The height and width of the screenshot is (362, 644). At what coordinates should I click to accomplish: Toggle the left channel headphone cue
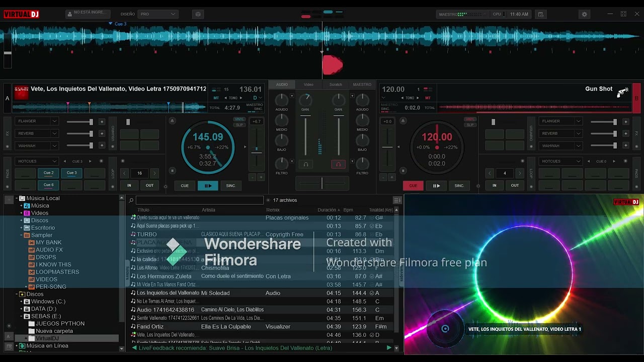tap(305, 164)
